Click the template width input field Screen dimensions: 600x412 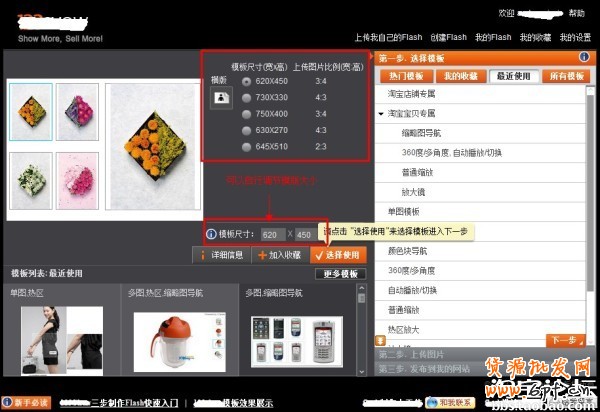click(x=270, y=234)
